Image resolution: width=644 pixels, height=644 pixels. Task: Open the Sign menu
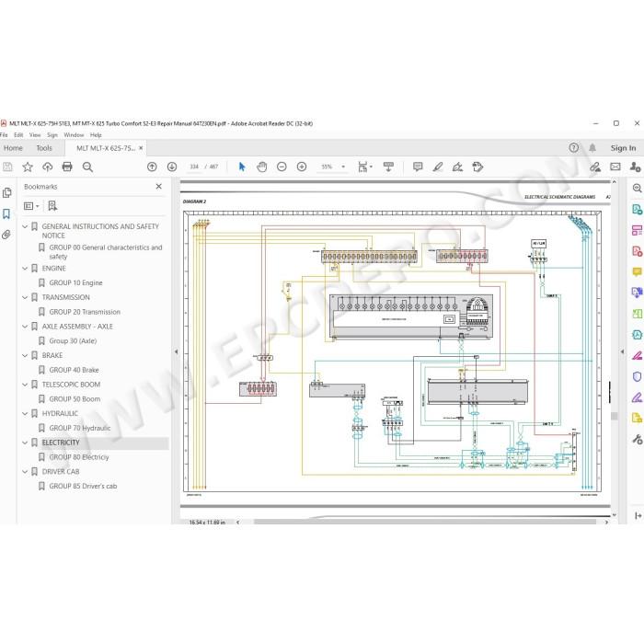click(x=52, y=134)
